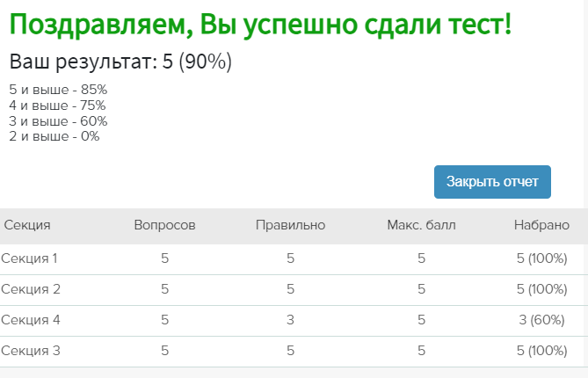
Task: Click the 'Секция' column header
Action: point(27,225)
